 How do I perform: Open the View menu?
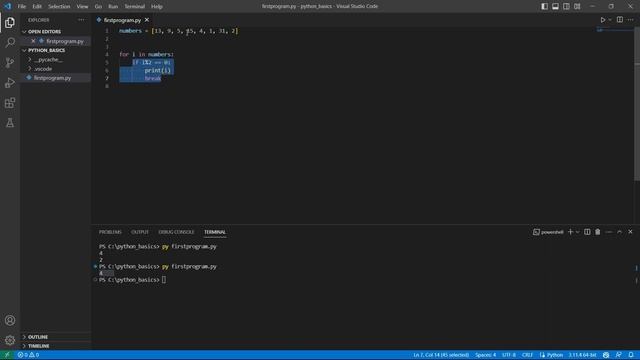82,6
